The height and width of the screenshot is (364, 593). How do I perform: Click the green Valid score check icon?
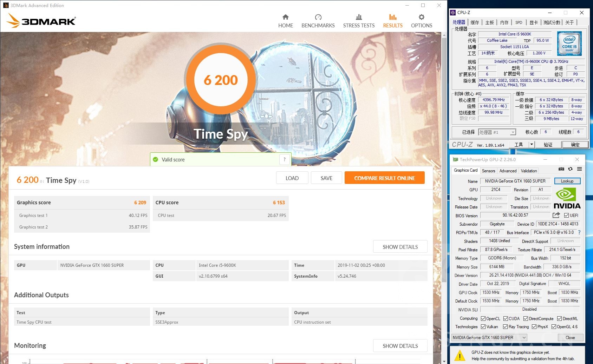click(156, 159)
